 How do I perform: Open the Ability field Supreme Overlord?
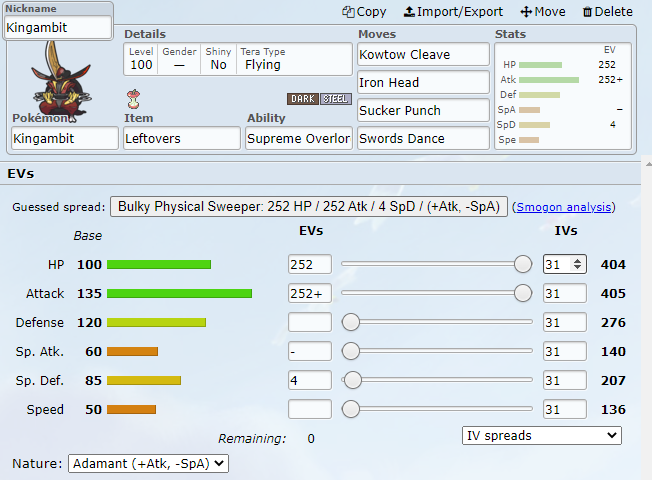click(x=299, y=139)
